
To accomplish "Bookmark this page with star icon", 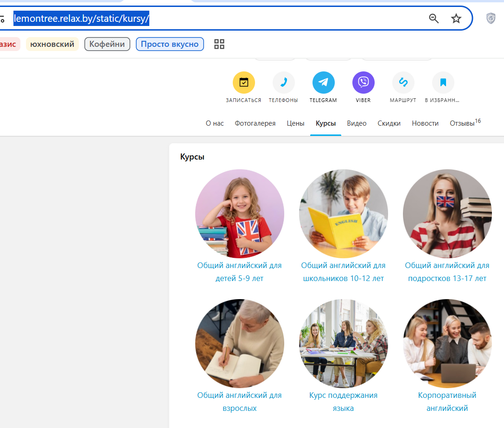I will (456, 19).
